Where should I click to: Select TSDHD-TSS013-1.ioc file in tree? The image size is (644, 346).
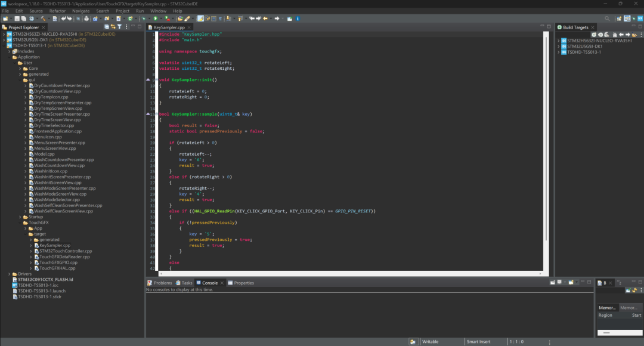[x=38, y=285]
